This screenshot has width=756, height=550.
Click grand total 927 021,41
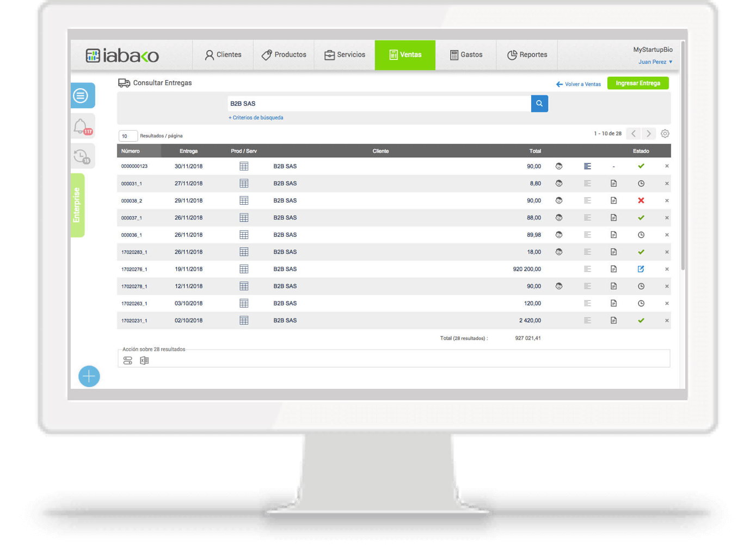528,338
